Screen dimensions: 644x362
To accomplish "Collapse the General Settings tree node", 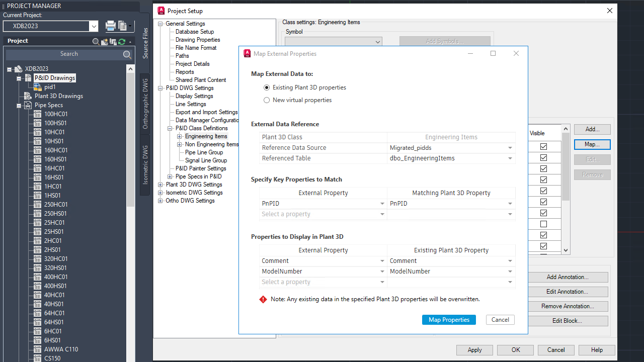I will 160,24.
